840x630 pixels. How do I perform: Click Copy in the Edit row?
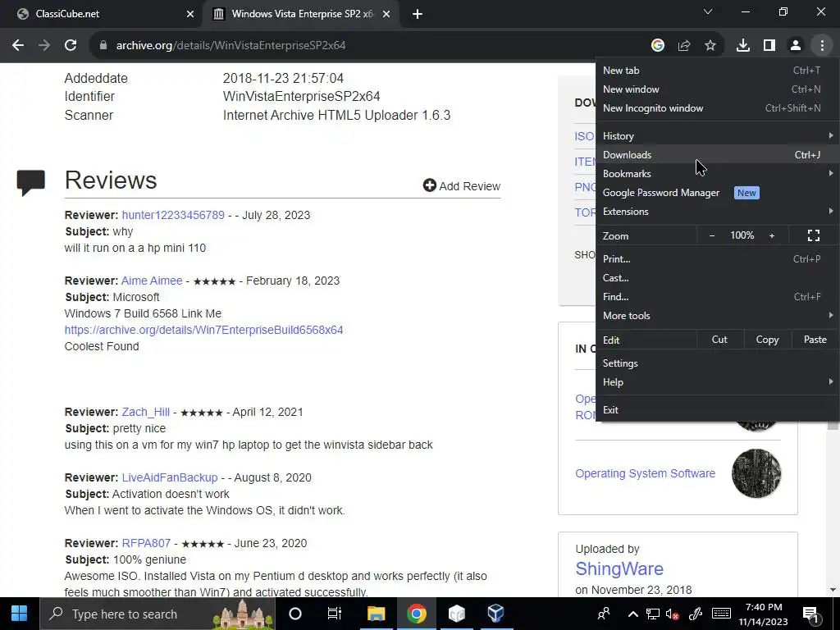coord(767,340)
